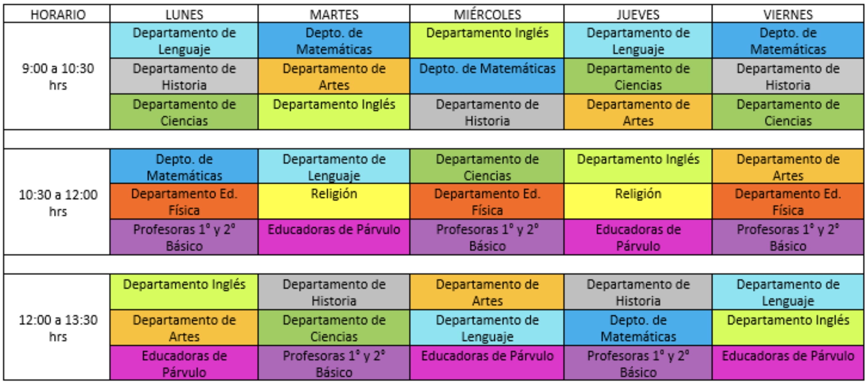Image resolution: width=868 pixels, height=384 pixels.
Task: Select the LUNES column header
Action: (x=184, y=14)
